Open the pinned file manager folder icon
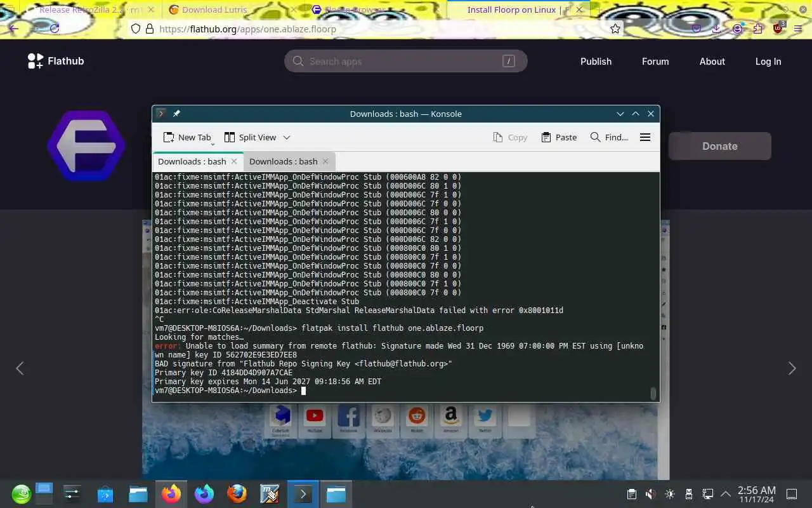 tap(138, 493)
